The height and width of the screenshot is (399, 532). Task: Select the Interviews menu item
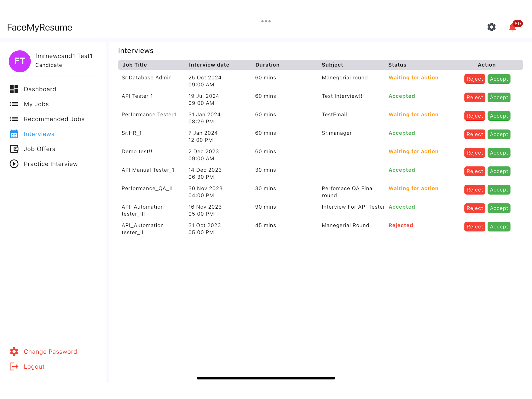(39, 134)
